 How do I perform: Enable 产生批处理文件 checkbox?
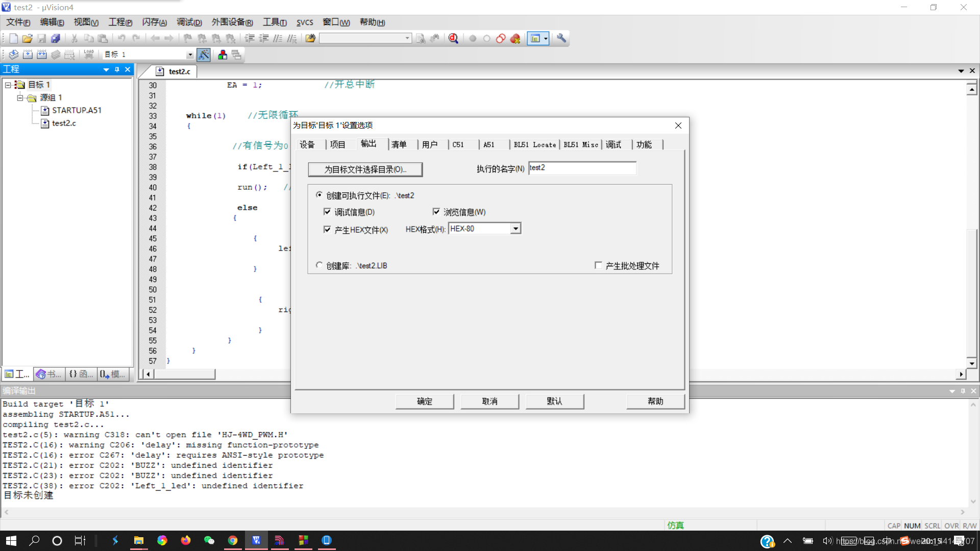click(598, 265)
